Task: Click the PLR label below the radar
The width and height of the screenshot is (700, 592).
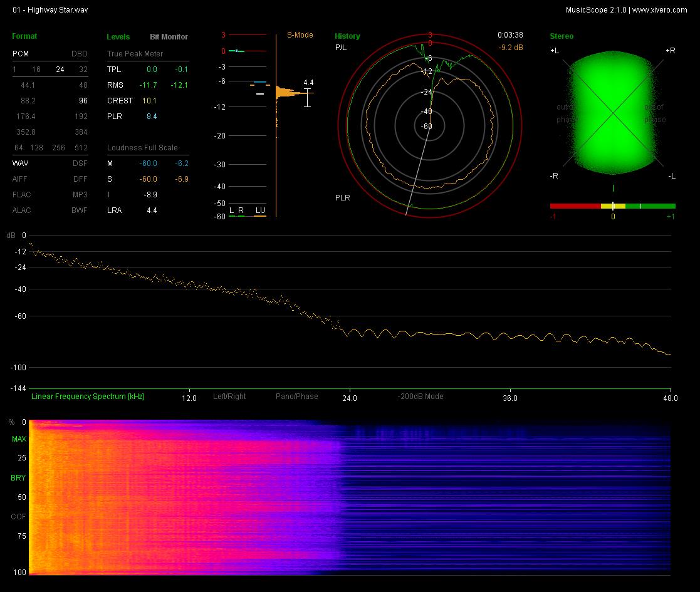Action: coord(342,197)
